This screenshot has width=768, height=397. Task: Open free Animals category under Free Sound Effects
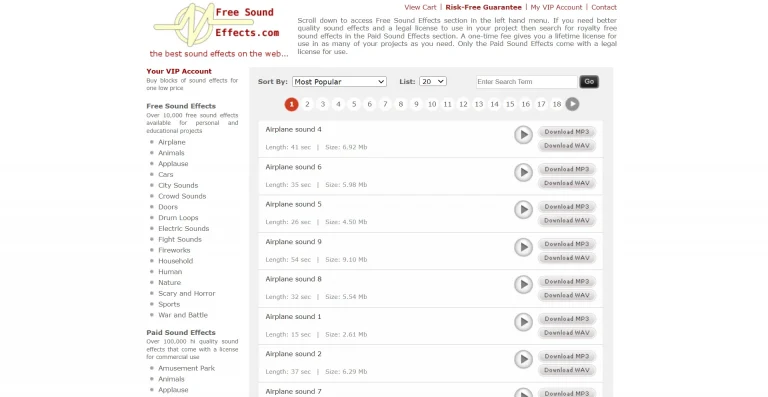[x=171, y=153]
